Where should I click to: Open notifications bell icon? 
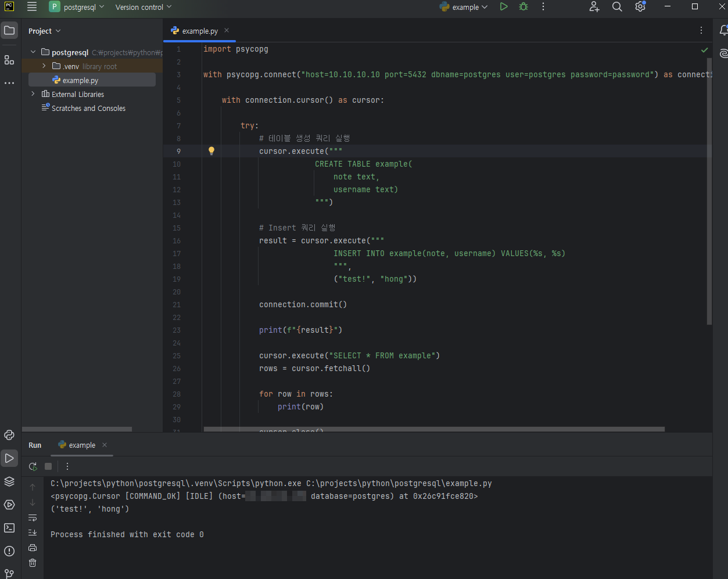(723, 30)
